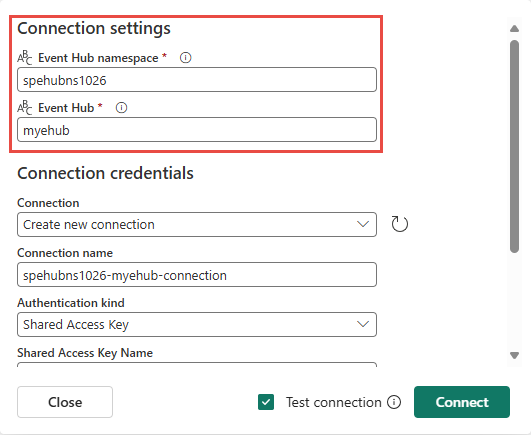531x435 pixels.
Task: Click scrollbar down arrow
Action: (x=514, y=355)
